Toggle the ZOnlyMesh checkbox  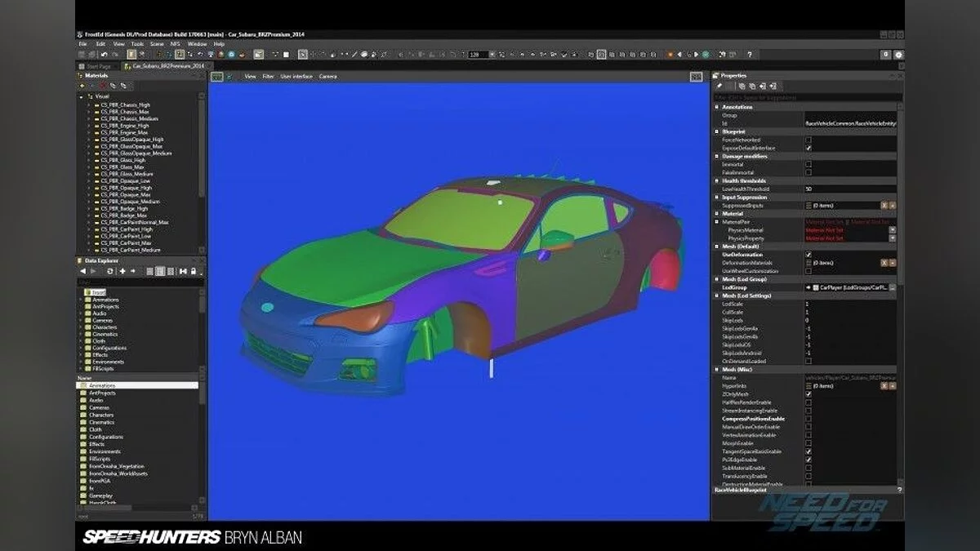point(808,393)
